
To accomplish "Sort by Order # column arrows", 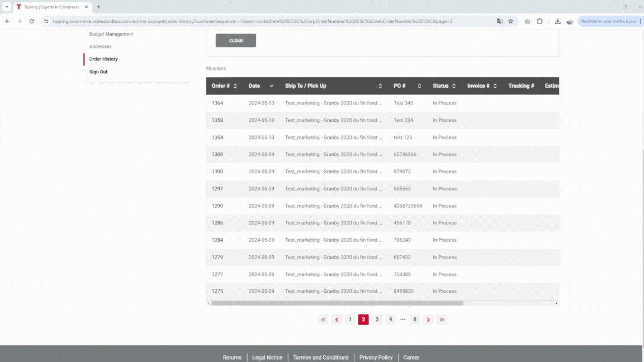I will pos(235,86).
